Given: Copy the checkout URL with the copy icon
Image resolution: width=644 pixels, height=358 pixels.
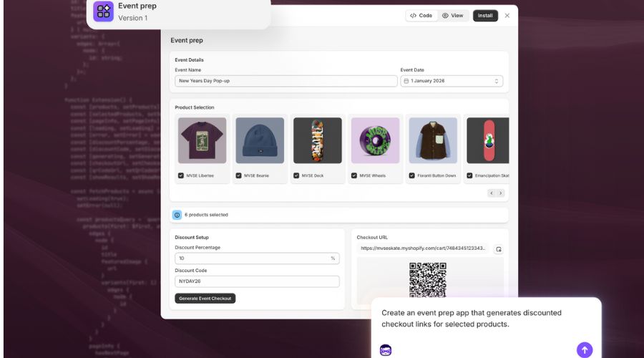Looking at the screenshot, I should pos(498,249).
